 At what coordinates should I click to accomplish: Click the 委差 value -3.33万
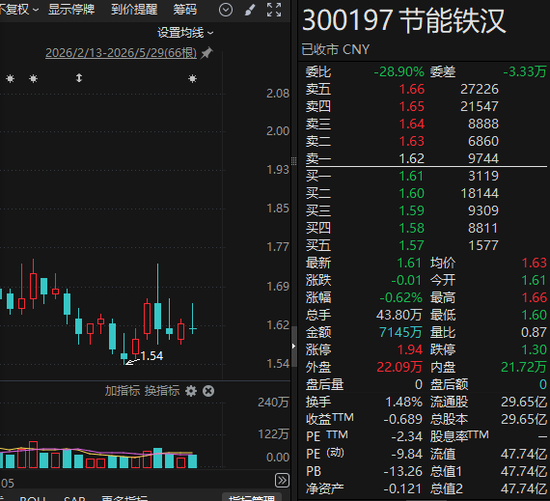point(525,72)
